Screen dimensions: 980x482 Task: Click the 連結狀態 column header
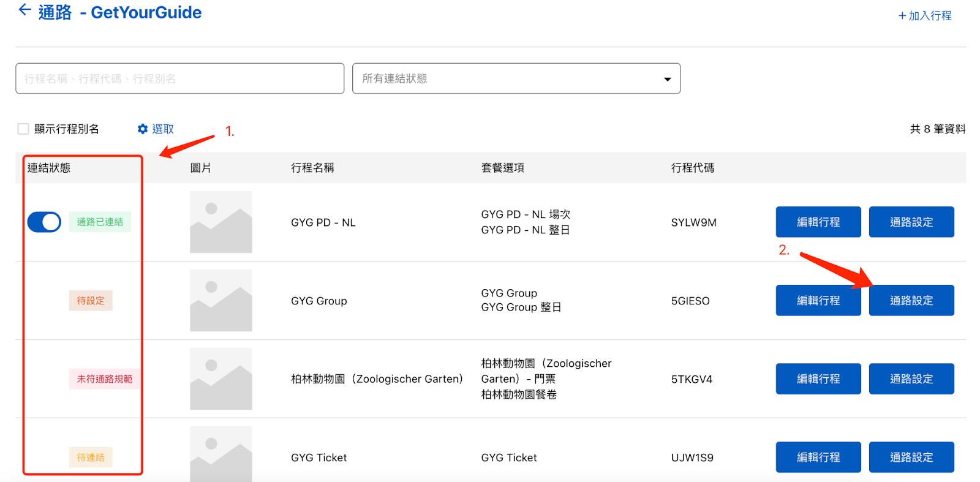pyautogui.click(x=49, y=168)
